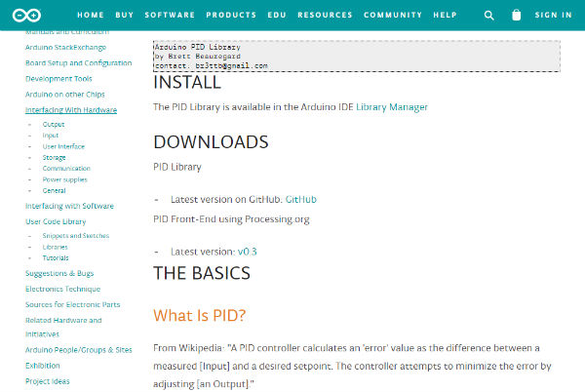This screenshot has width=585, height=392.
Task: Follow the Library Manager link
Action: click(x=391, y=107)
